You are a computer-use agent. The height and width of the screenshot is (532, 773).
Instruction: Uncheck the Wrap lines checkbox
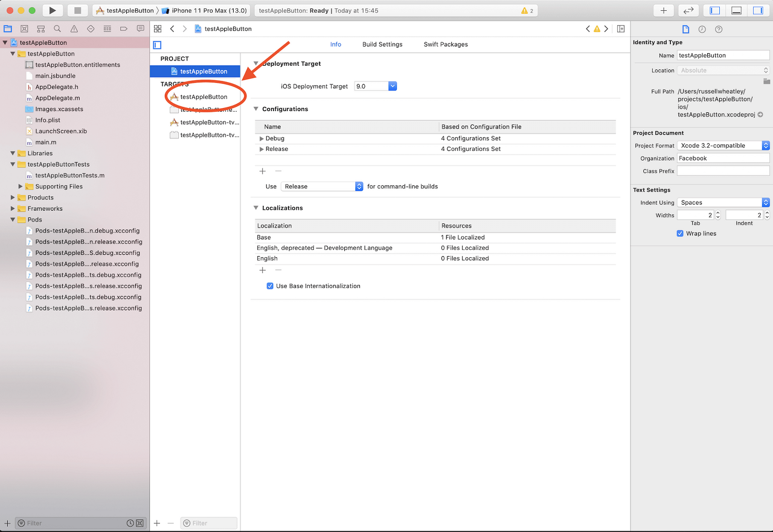pyautogui.click(x=680, y=233)
